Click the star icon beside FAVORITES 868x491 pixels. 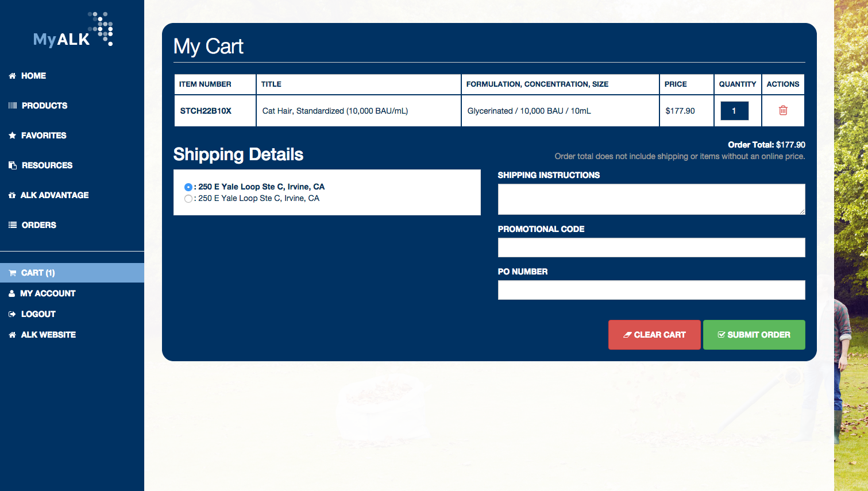coord(12,136)
